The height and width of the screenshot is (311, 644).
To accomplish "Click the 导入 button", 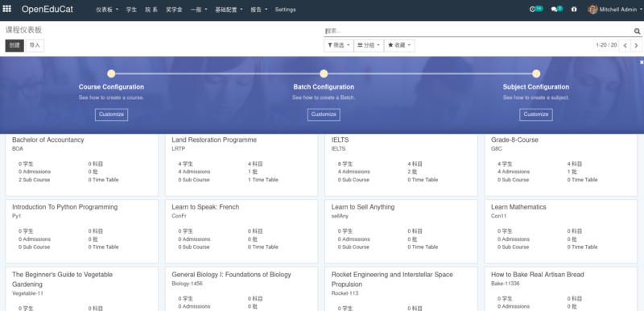I will coord(35,46).
